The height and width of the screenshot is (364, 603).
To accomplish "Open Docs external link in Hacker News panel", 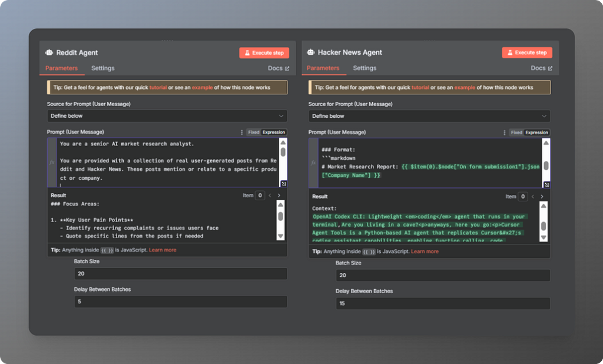I will (542, 68).
